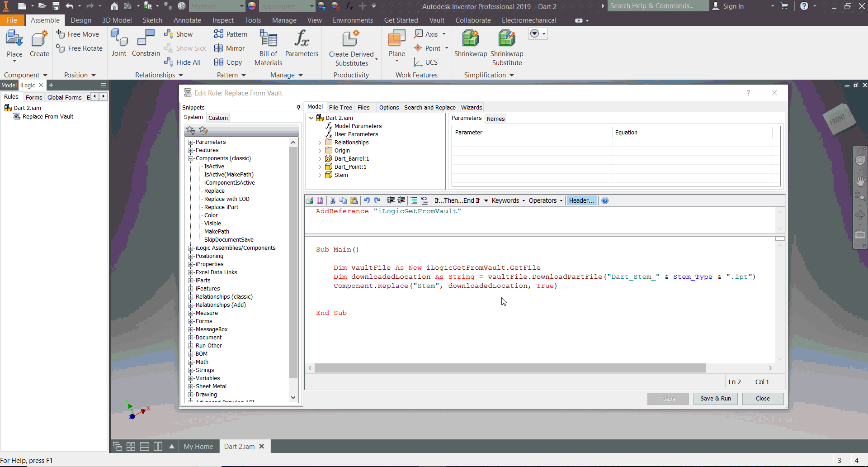Open the Wizards tab
This screenshot has width=868, height=467.
click(x=472, y=107)
